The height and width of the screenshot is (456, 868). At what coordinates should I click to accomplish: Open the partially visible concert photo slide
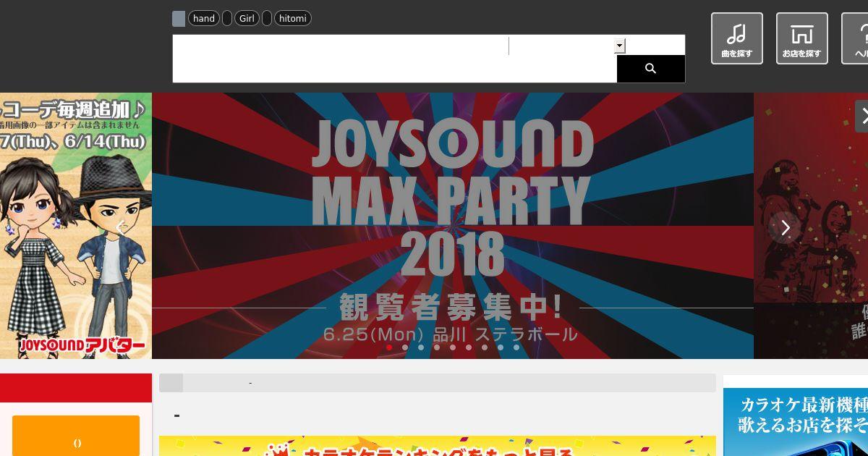click(x=811, y=226)
